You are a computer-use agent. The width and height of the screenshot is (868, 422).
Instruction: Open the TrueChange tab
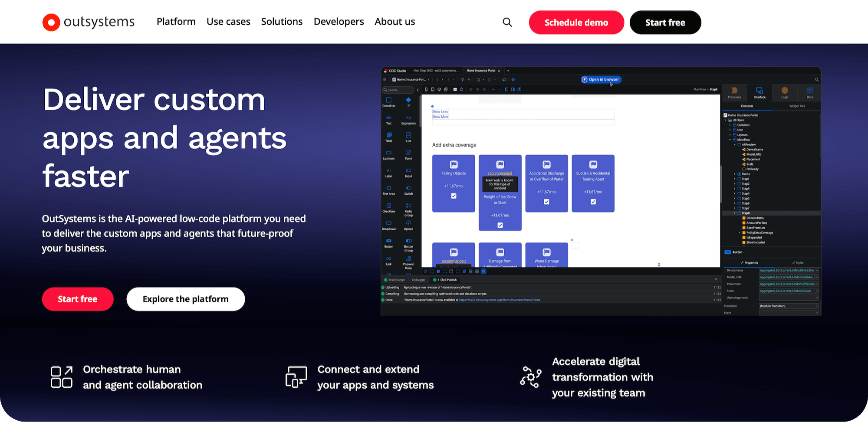pos(395,280)
